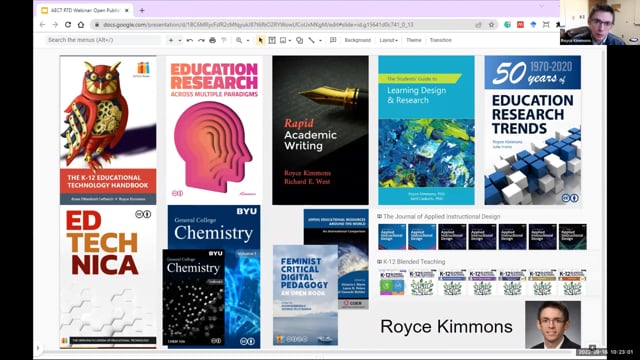
Task: Click the EdTechnica book cover
Action: [108, 277]
